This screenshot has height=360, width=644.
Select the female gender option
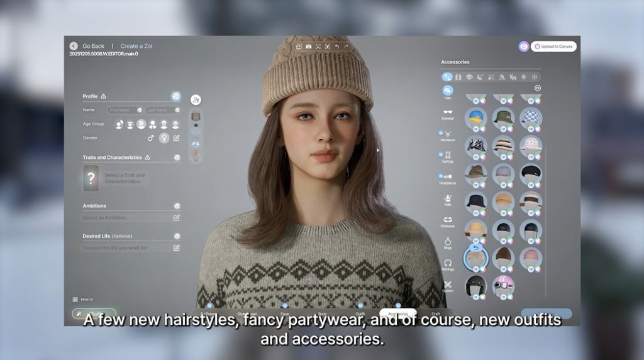click(x=164, y=138)
